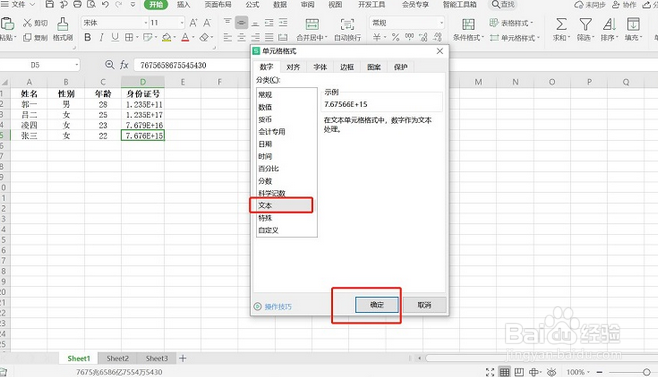Open the number format dropdown
658x377 pixels.
441,23
